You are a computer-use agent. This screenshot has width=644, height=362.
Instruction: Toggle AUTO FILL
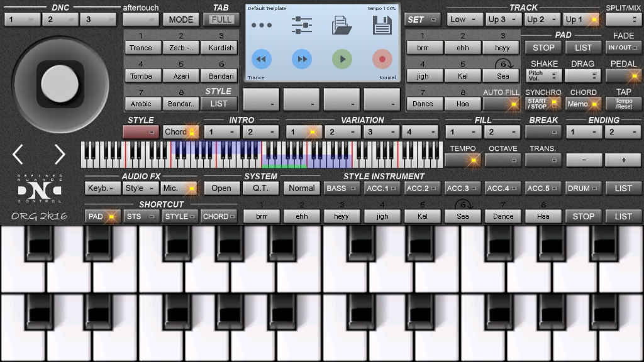501,104
